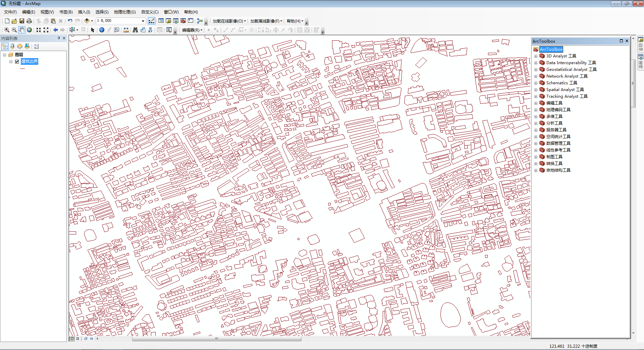644x350 pixels.
Task: Activate the Identify tool
Action: pos(102,30)
